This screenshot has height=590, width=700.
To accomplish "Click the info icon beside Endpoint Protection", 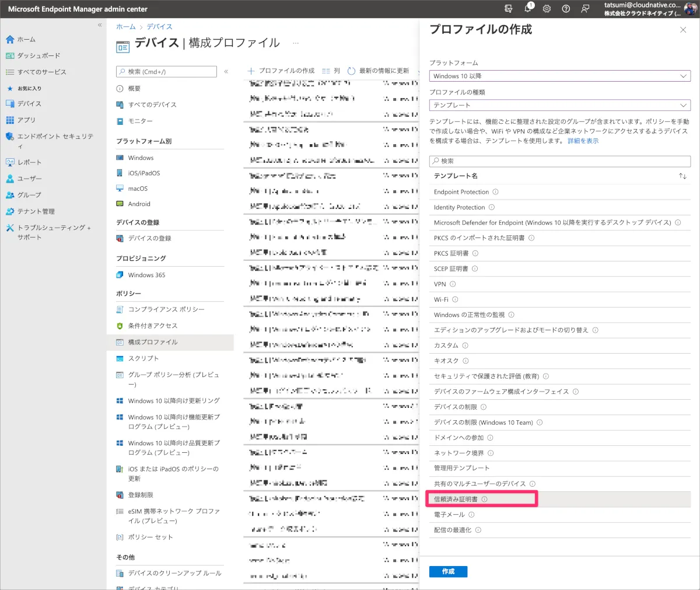I will pyautogui.click(x=495, y=192).
